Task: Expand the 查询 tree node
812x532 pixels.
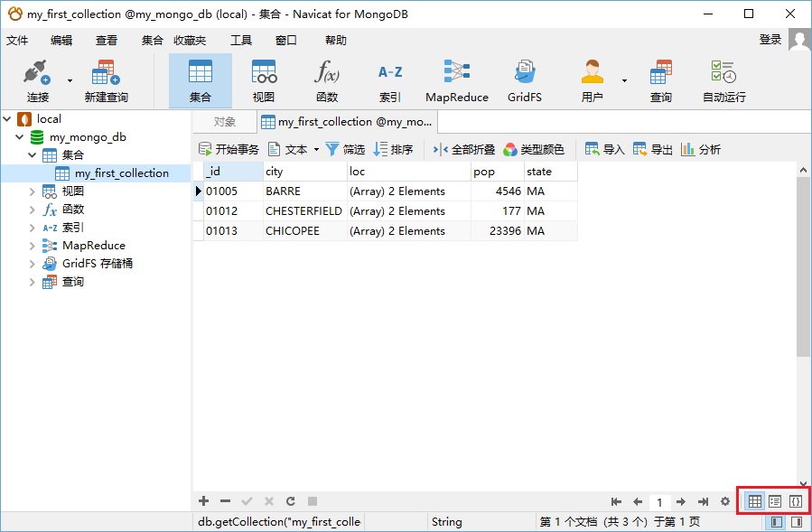Action: 33,282
